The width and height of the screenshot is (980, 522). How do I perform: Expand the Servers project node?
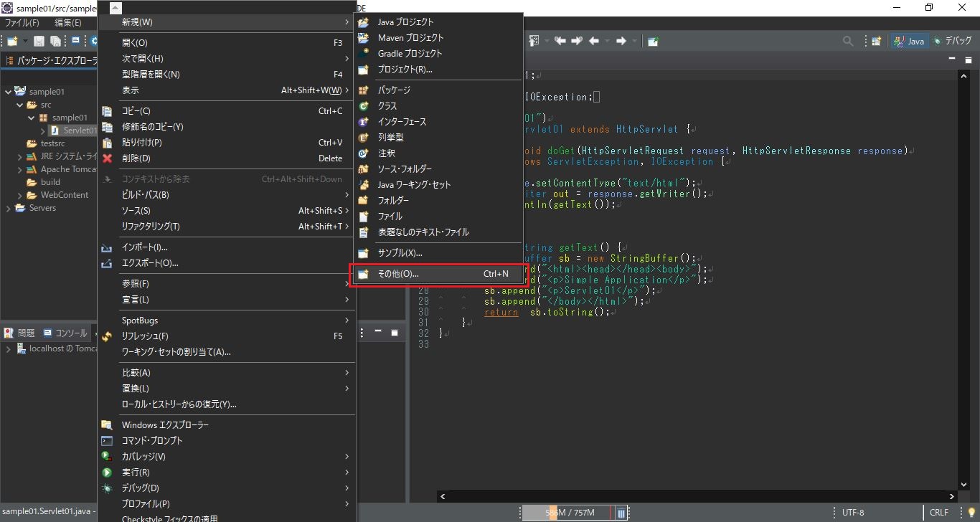[x=8, y=208]
